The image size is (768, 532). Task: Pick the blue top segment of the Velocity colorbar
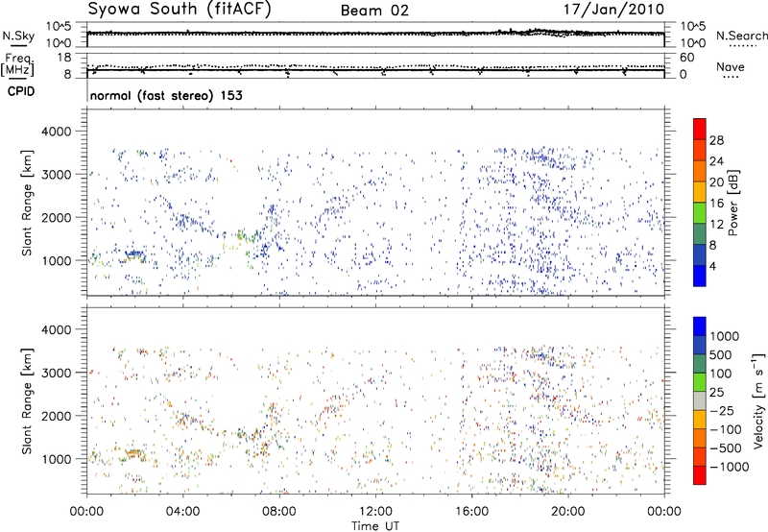click(x=700, y=326)
